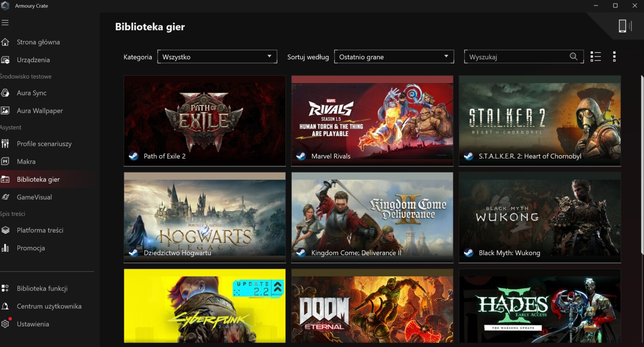The height and width of the screenshot is (347, 644).
Task: Type in the Wyszukaj search field
Action: point(517,57)
